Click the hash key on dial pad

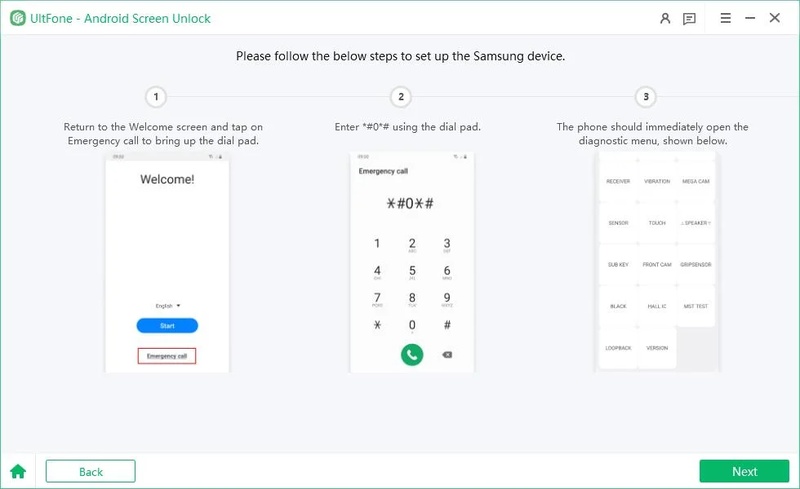tap(447, 325)
